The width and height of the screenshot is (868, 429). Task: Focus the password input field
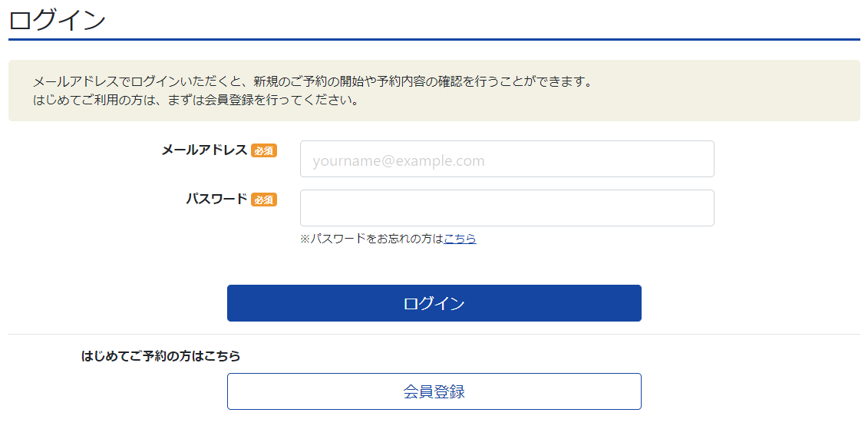coord(507,208)
